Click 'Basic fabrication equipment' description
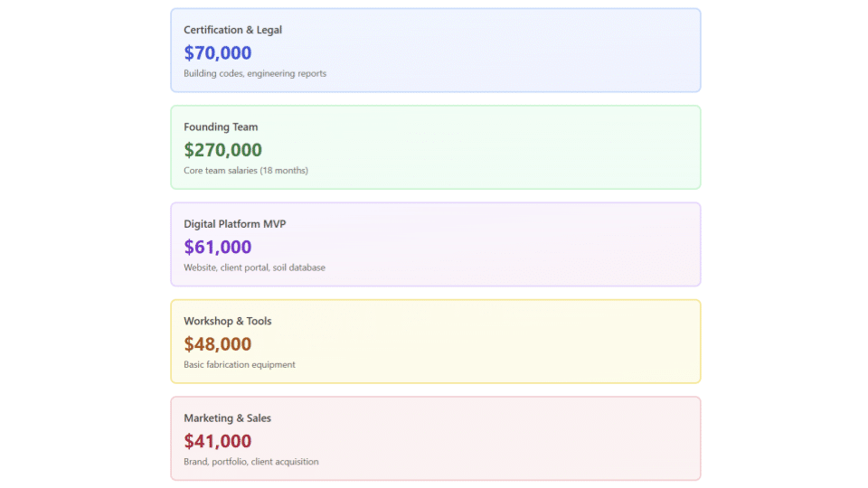This screenshot has width=868, height=488. click(x=239, y=365)
